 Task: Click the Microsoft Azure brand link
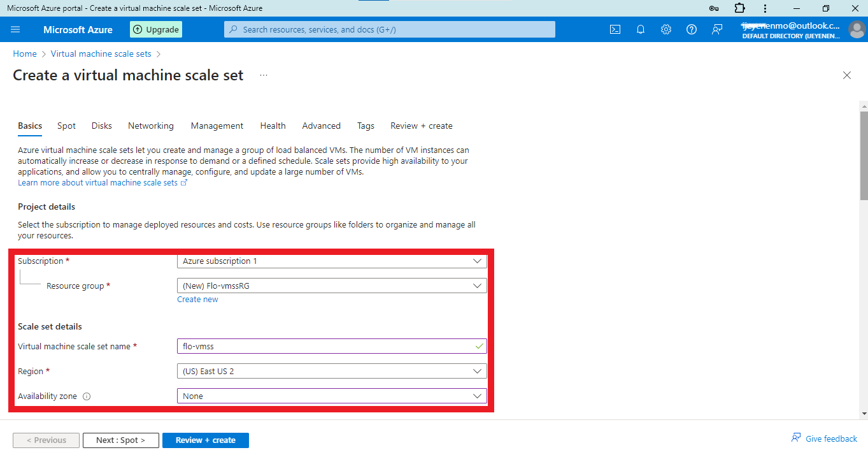point(78,29)
